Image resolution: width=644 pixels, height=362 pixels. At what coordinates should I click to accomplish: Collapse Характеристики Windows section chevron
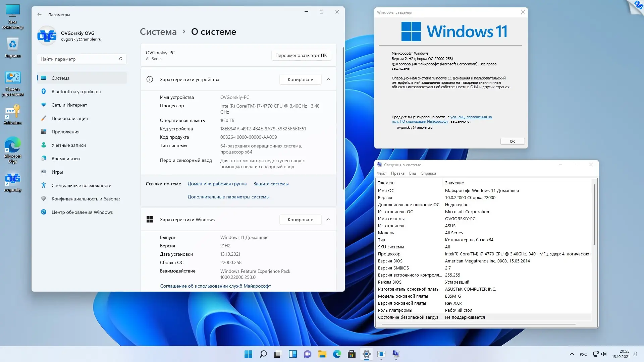click(328, 220)
